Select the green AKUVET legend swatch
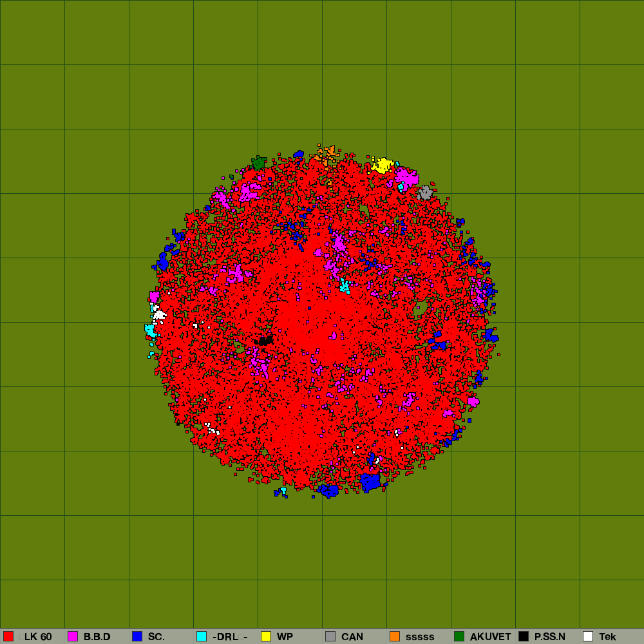Image resolution: width=644 pixels, height=644 pixels. [459, 636]
